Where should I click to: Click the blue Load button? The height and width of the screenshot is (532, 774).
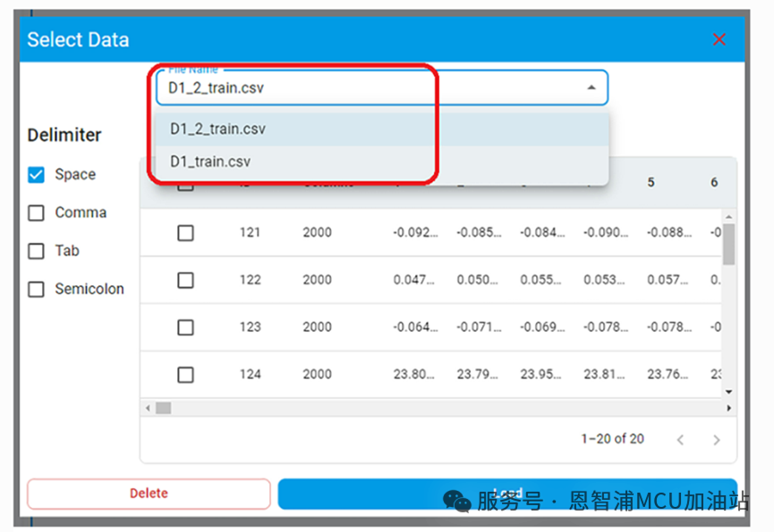(507, 494)
